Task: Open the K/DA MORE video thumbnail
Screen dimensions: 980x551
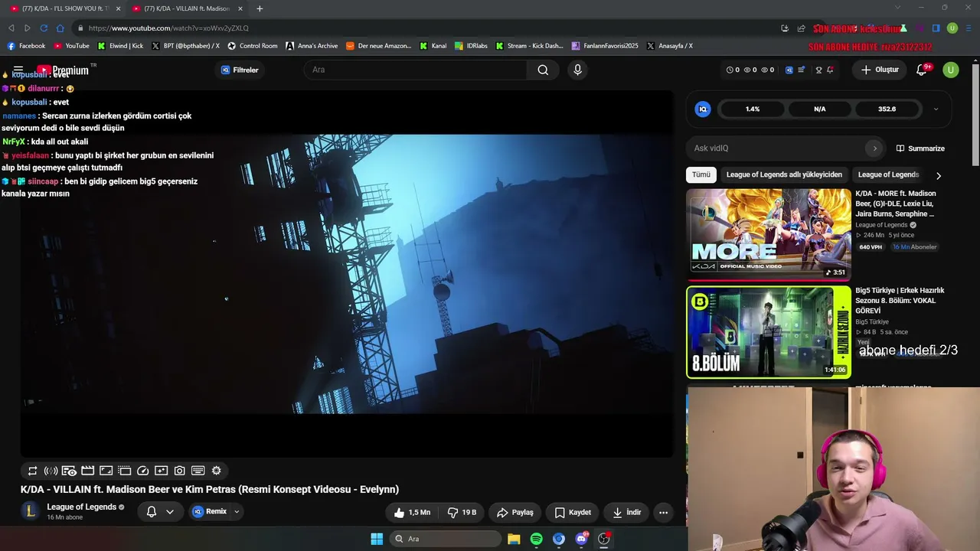Action: click(x=769, y=235)
